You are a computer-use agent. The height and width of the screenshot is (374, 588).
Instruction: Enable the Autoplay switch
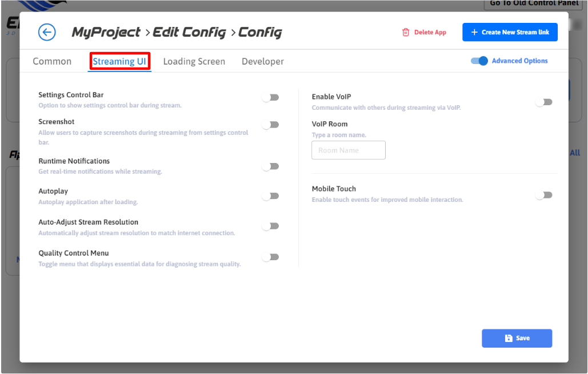coord(270,196)
